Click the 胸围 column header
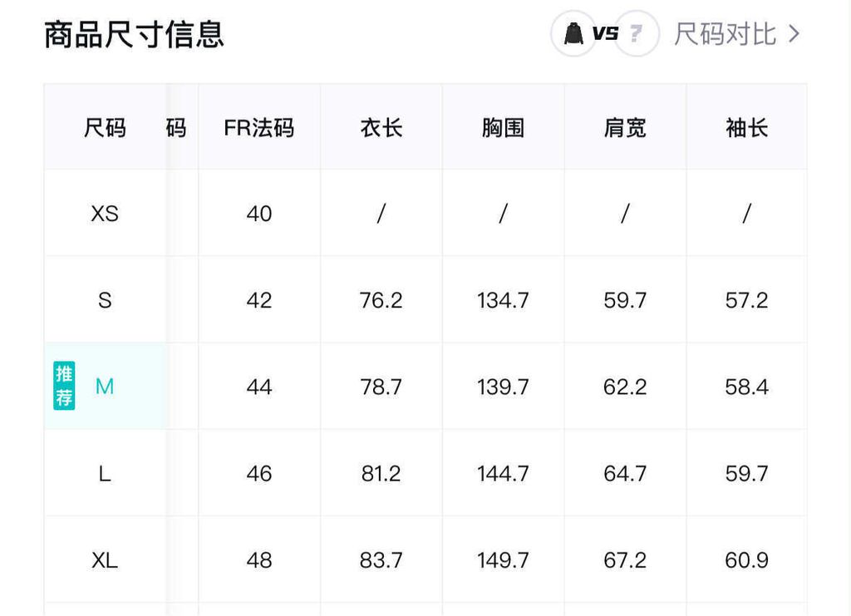The width and height of the screenshot is (851, 616). [x=503, y=128]
